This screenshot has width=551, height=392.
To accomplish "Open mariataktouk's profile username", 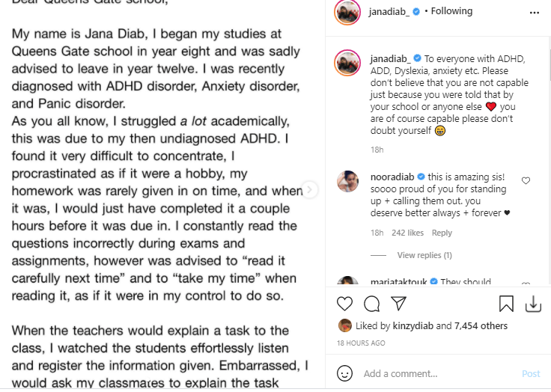I will click(x=403, y=282).
